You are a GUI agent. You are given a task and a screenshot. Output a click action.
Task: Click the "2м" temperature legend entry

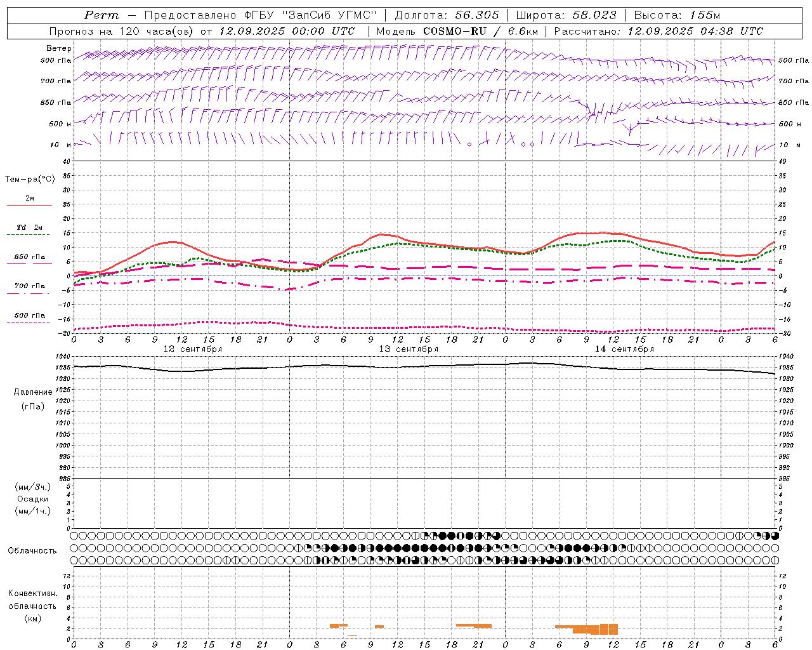click(x=30, y=198)
